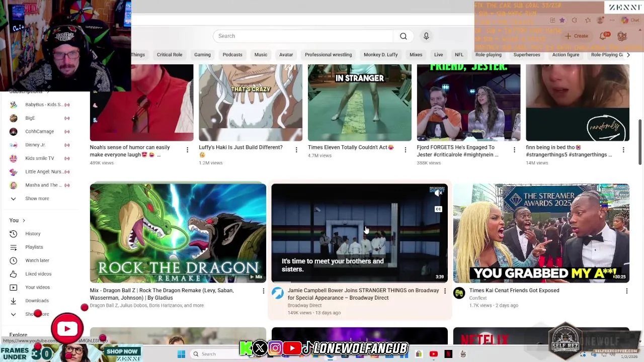Click the Windows Start button
Screen dimensions: 644x362
tap(181, 354)
